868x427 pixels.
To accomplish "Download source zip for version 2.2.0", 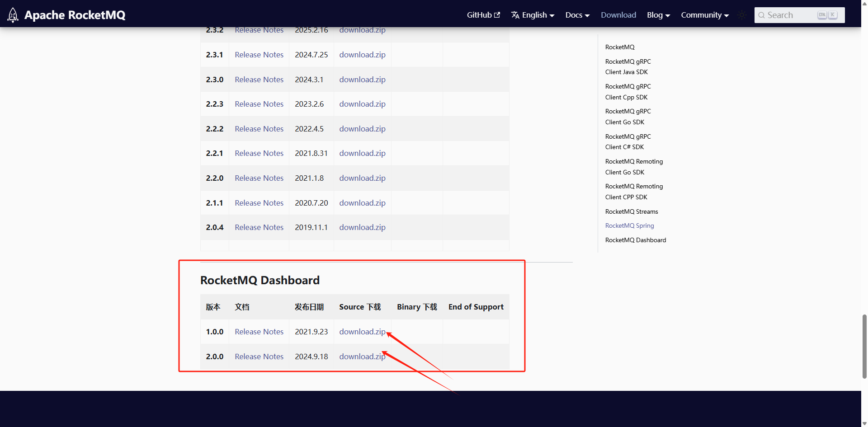I will (x=362, y=178).
